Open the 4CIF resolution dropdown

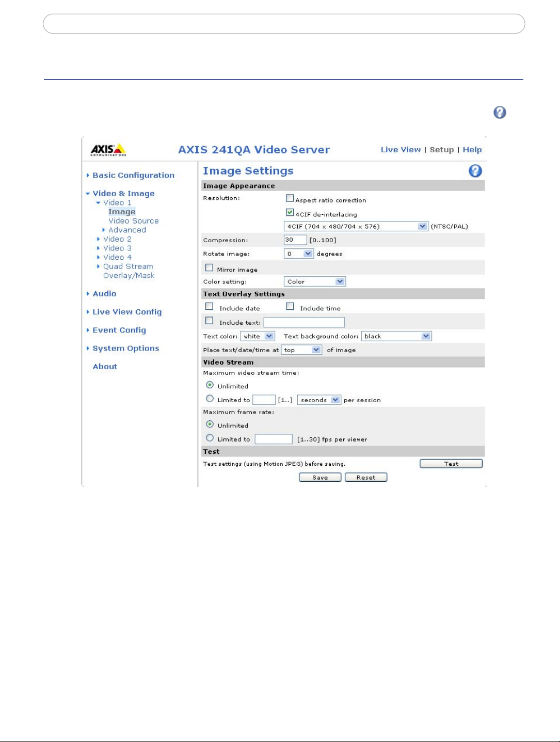point(356,226)
